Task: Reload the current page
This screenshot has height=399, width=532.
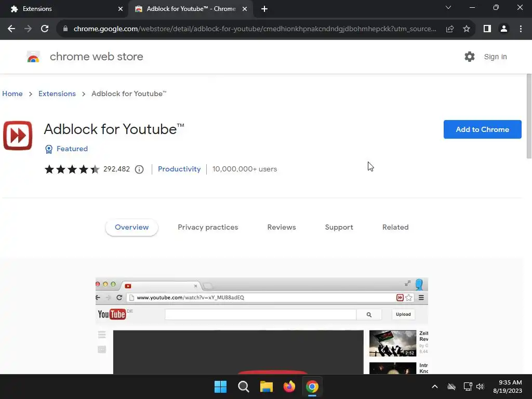Action: click(45, 29)
